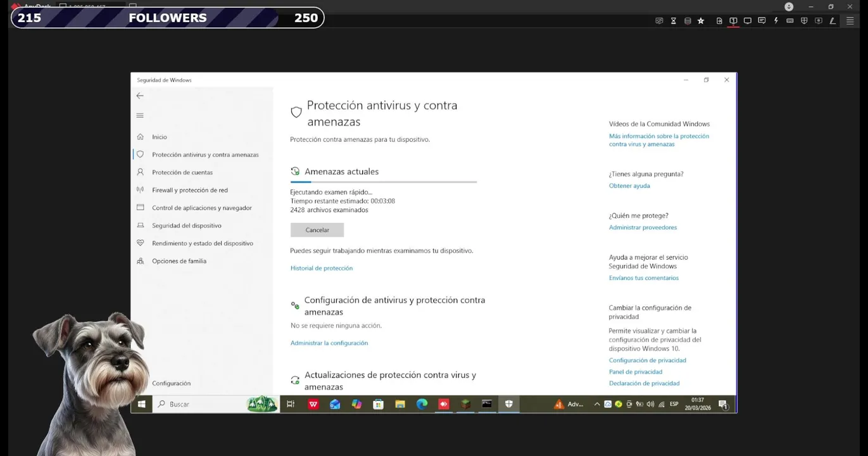Open the AnyDesk chat toolbar icon
The width and height of the screenshot is (868, 456).
tap(762, 21)
